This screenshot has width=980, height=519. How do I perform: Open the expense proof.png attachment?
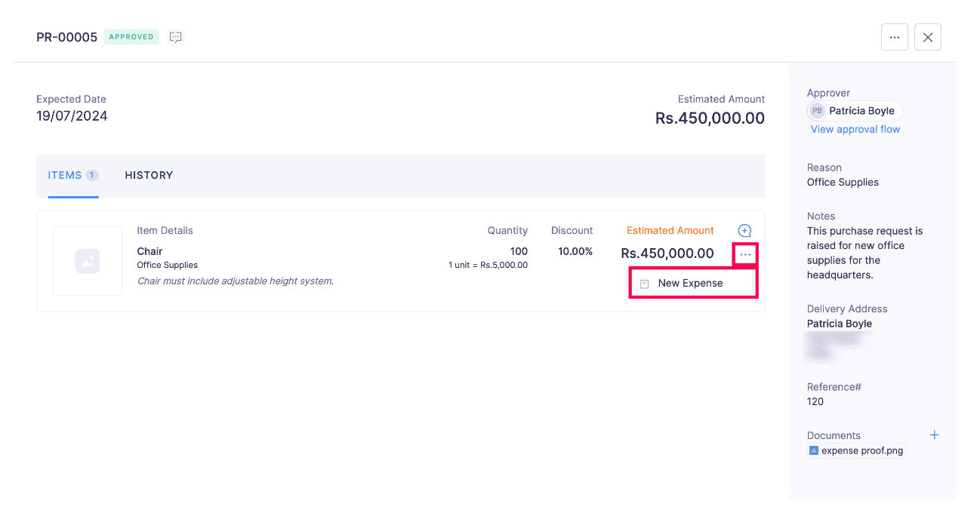(862, 450)
